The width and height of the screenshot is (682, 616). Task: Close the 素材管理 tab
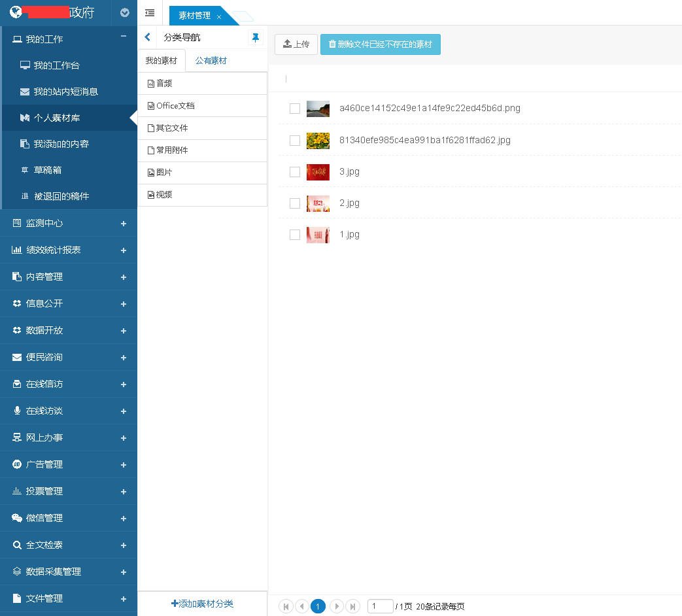(x=219, y=16)
